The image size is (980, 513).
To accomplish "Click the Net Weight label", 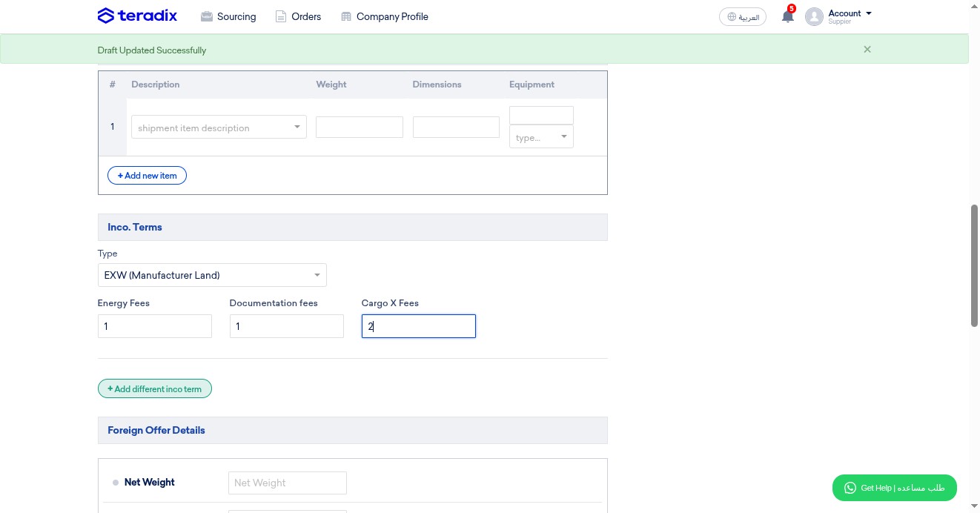I will (x=150, y=482).
